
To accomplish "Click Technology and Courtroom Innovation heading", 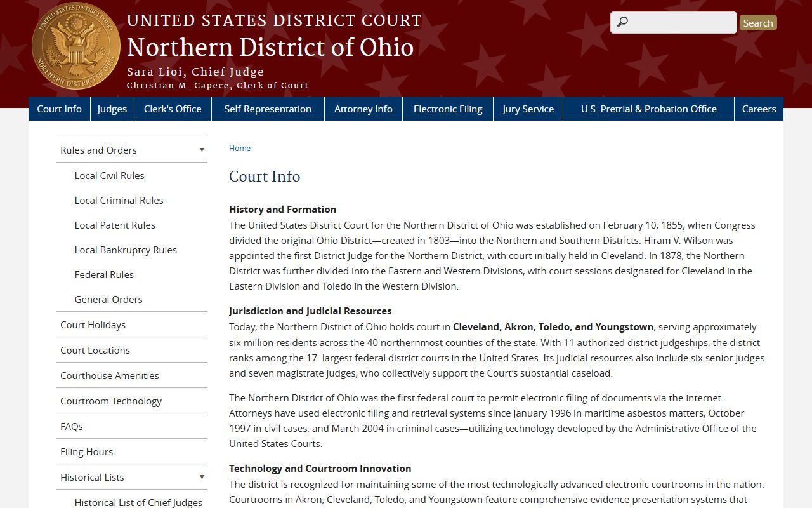I will click(320, 468).
